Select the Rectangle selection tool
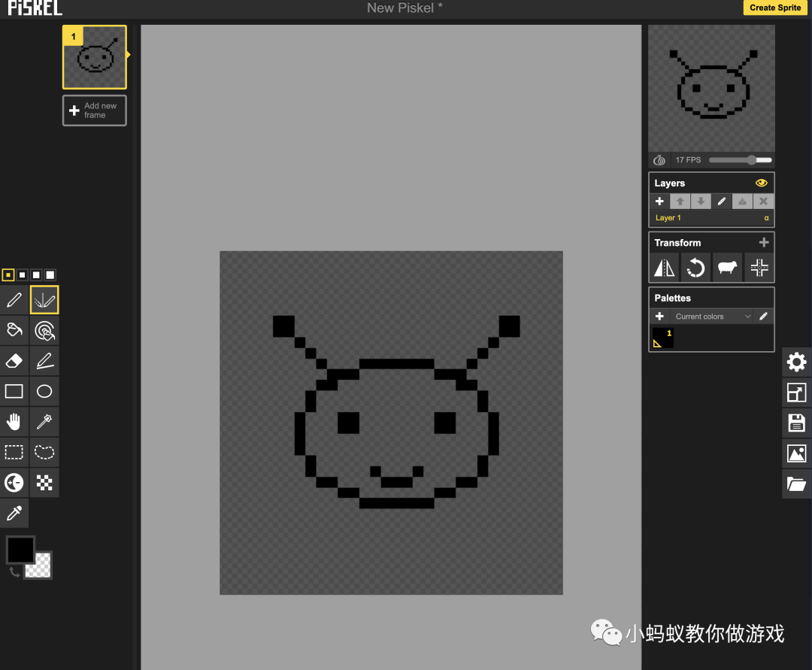 [14, 452]
